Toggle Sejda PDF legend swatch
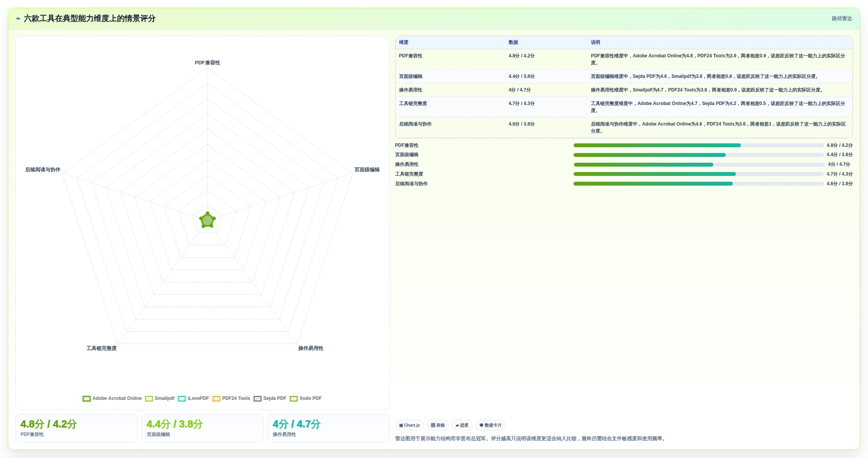868x458 pixels. (257, 399)
